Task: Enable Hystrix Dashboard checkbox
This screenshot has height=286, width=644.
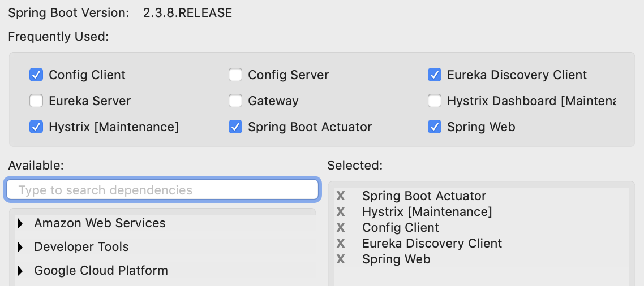Action: click(x=435, y=101)
